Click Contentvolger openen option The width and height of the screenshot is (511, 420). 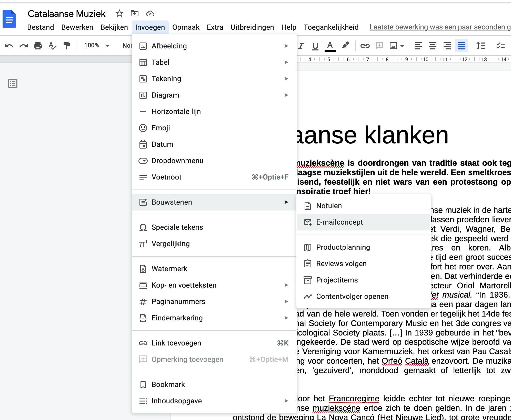(x=352, y=296)
